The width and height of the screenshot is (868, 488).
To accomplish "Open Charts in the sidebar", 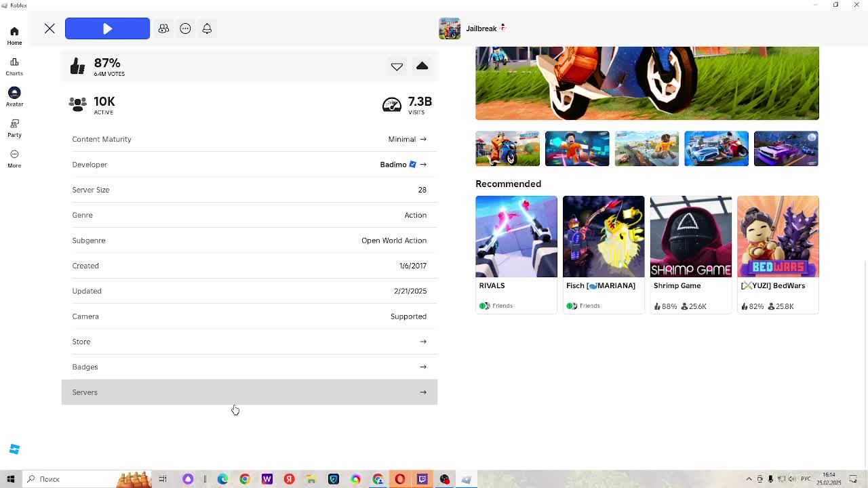I will coord(14,66).
